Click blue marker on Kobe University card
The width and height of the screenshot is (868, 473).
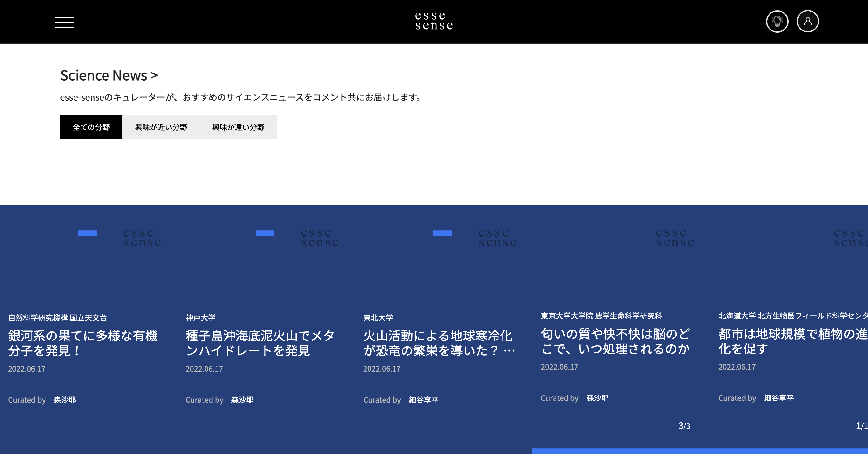pos(265,233)
